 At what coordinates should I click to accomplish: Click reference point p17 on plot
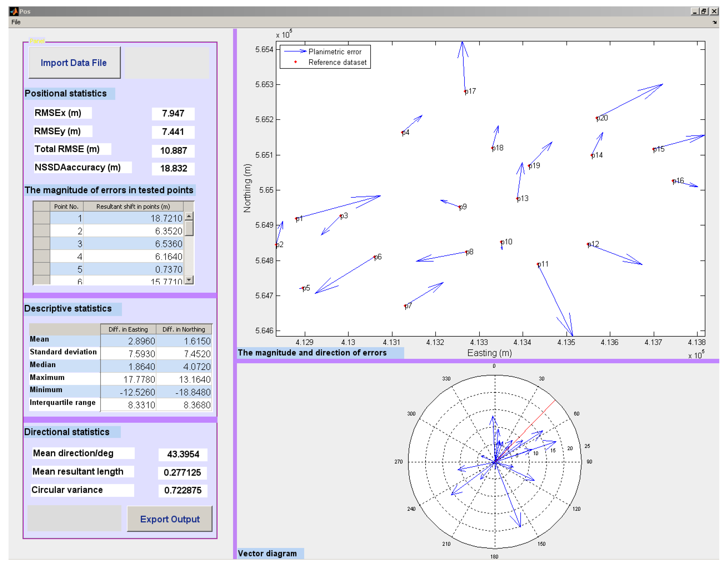tap(465, 91)
